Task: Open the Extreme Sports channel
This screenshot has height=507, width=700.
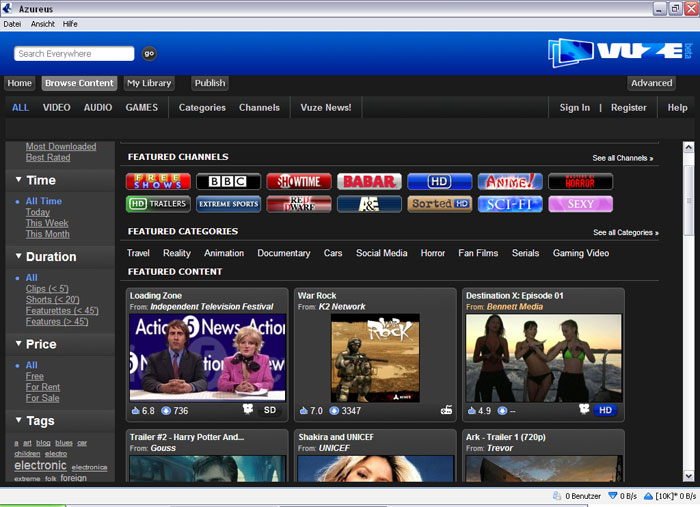Action: (228, 204)
